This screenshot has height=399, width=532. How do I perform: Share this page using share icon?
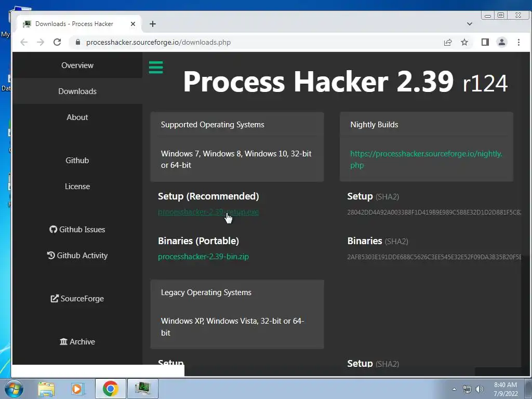click(x=447, y=42)
